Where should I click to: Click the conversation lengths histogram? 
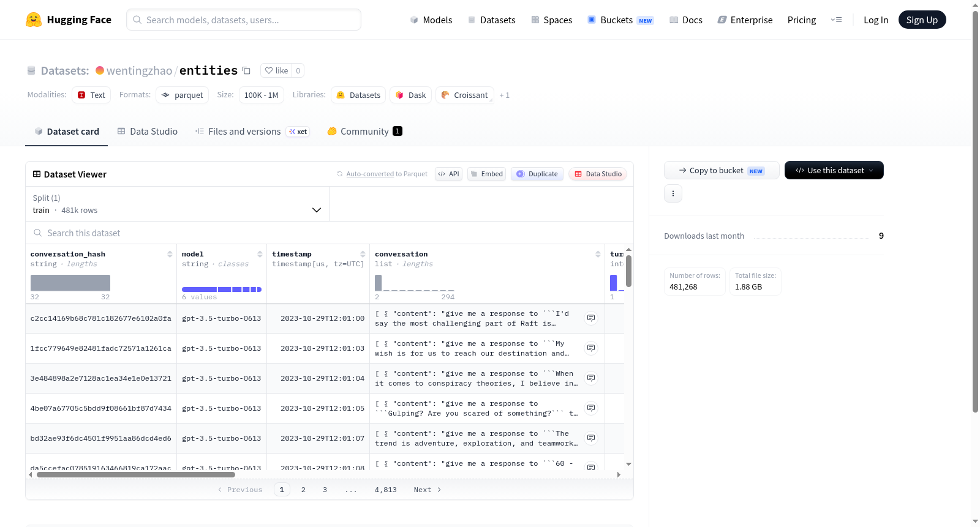click(x=415, y=283)
